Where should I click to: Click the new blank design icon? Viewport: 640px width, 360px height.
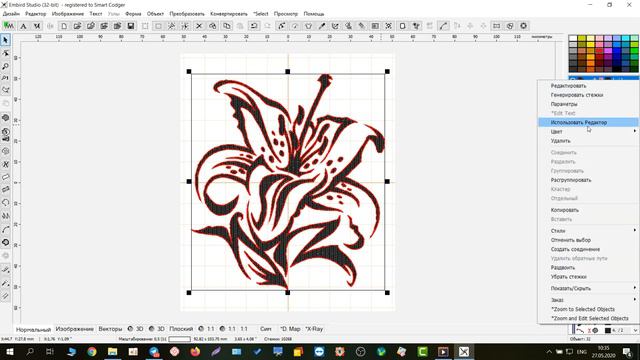64,26
